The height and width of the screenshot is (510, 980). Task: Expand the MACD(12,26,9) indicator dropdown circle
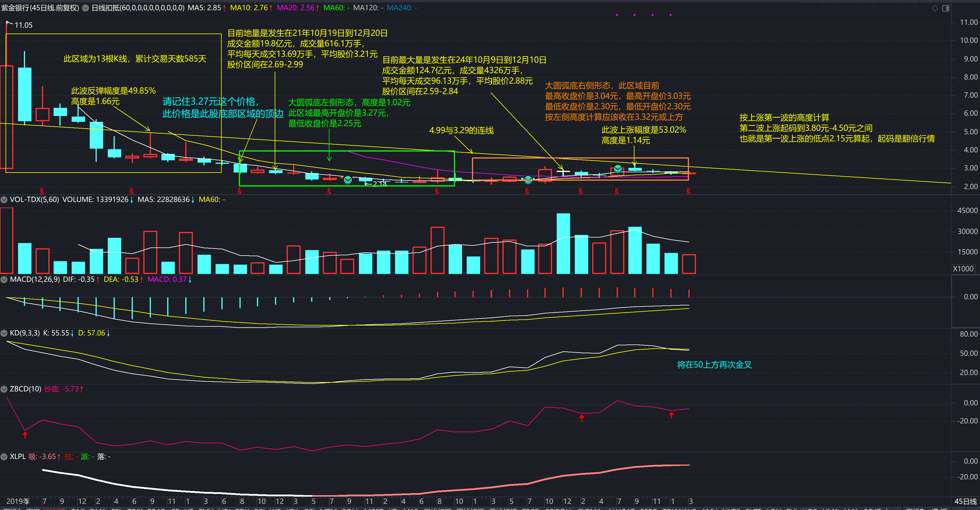click(4, 279)
